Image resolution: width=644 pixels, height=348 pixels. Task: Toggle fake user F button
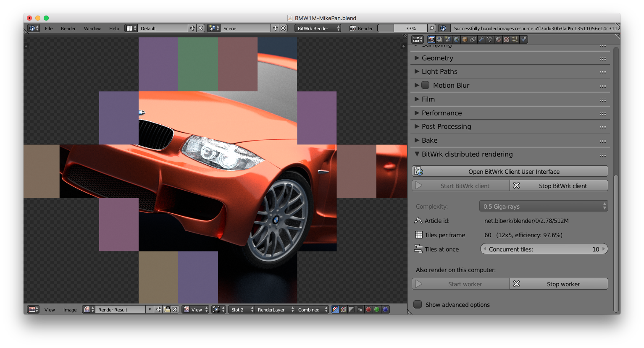[150, 309]
